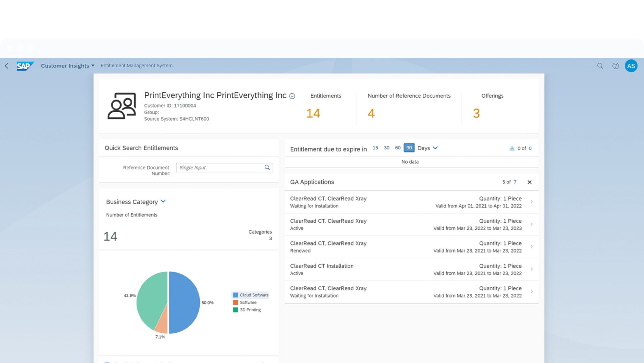This screenshot has width=644, height=363.
Task: Click magnifier icon in Reference Document field
Action: pos(267,167)
